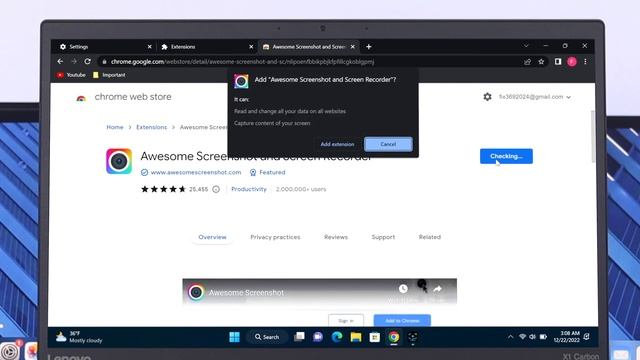Click the Watch later clock icon on video

[403, 289]
